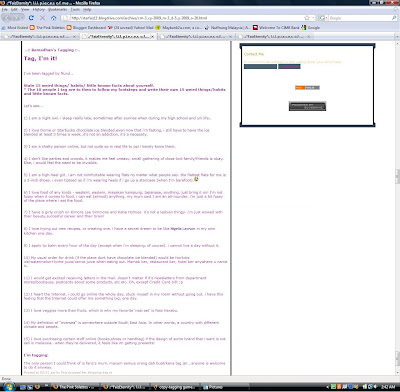Open the File menu

tap(5, 9)
